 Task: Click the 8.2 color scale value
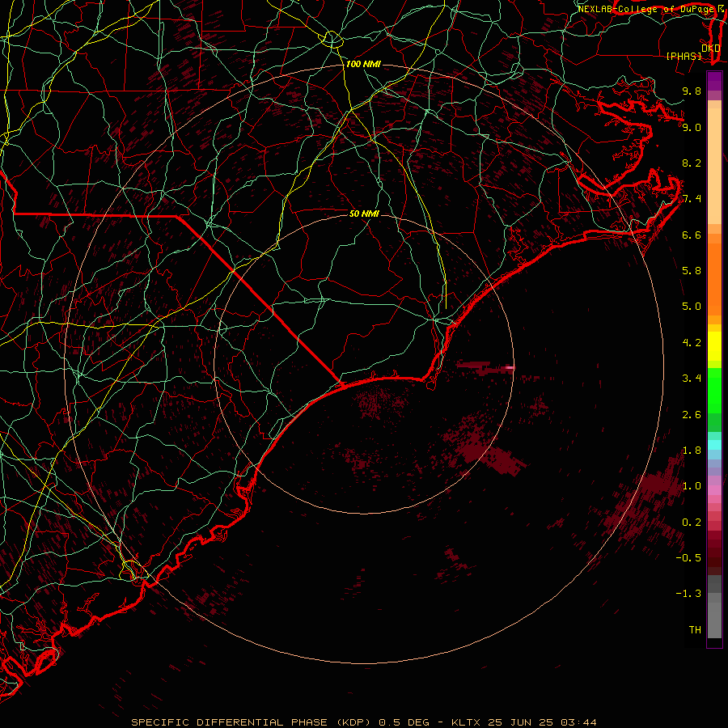(692, 163)
